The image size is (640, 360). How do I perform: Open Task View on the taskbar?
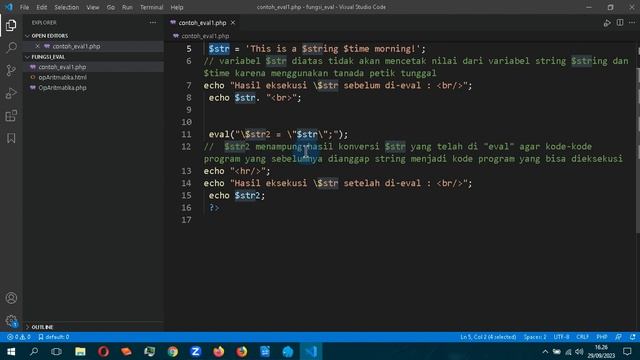[56, 351]
